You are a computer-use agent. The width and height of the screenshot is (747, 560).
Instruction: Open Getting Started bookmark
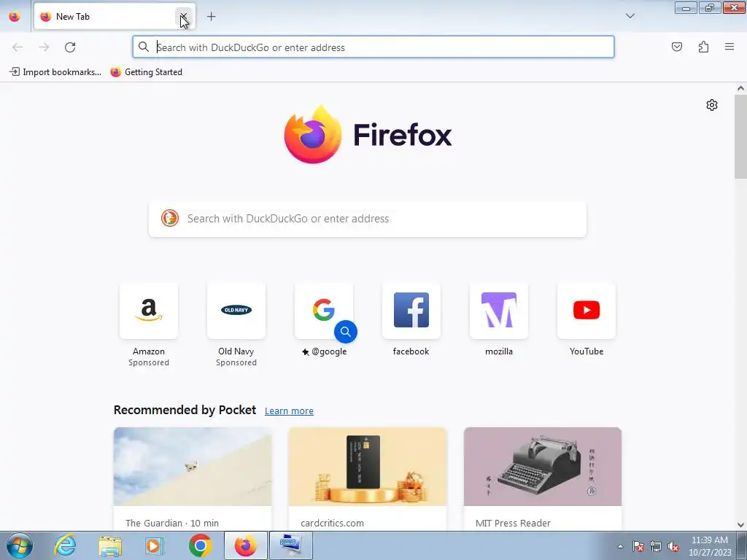[146, 72]
